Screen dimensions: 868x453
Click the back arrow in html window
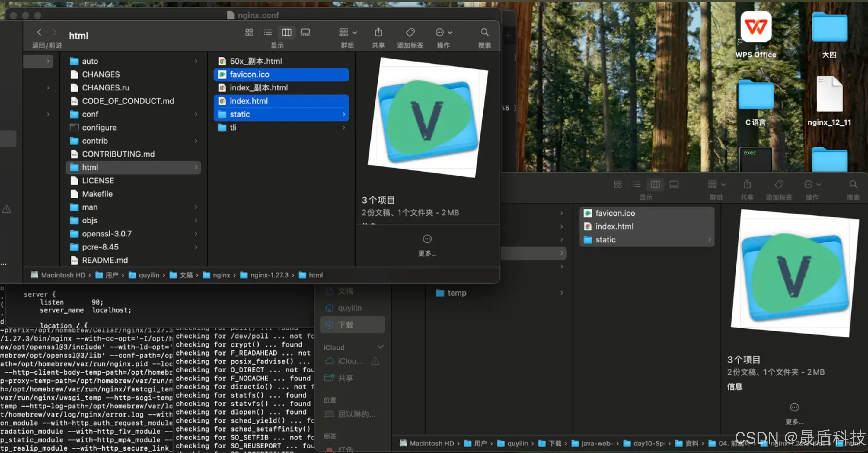(39, 32)
